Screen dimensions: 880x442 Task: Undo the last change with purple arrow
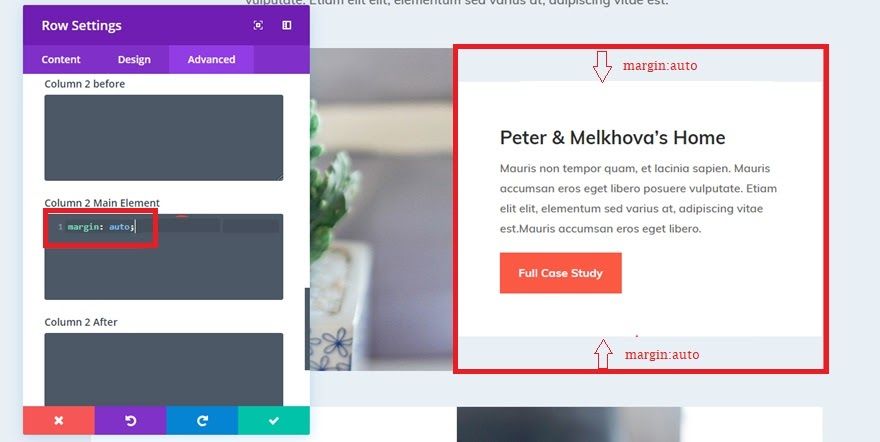click(x=130, y=420)
